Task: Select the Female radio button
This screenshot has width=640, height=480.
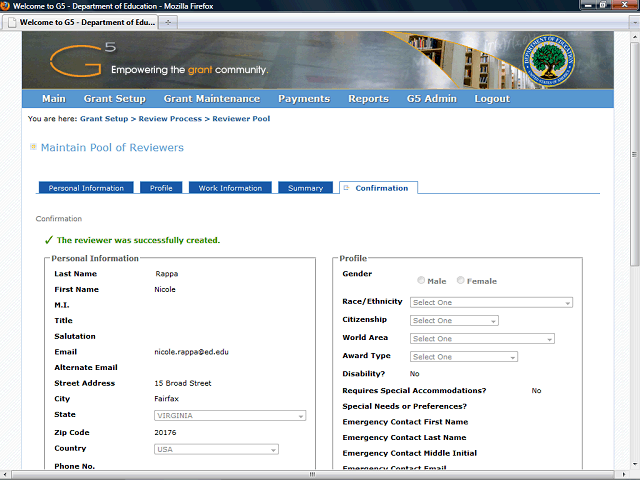Action: pos(461,281)
